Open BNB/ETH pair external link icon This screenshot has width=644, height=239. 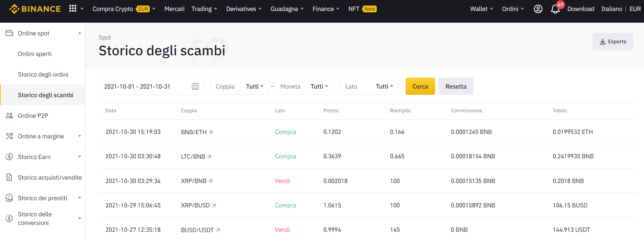[x=211, y=132]
